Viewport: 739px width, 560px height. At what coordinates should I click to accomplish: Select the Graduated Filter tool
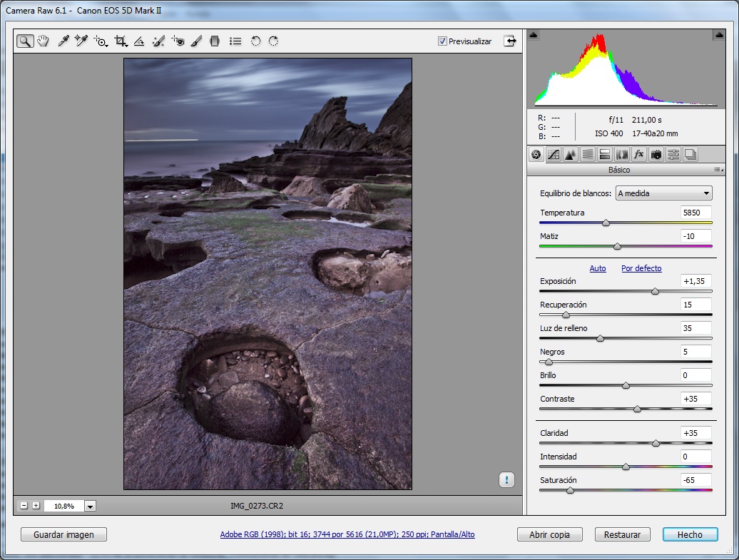215,41
